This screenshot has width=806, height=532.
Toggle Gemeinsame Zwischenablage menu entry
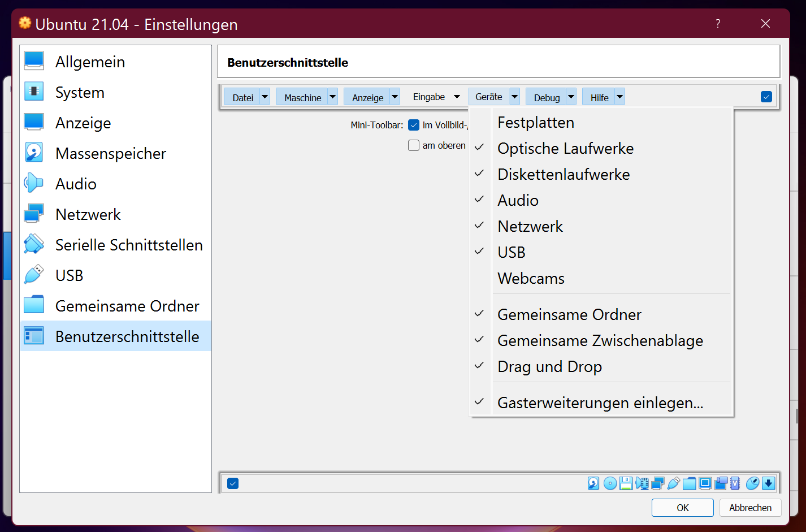tap(601, 340)
